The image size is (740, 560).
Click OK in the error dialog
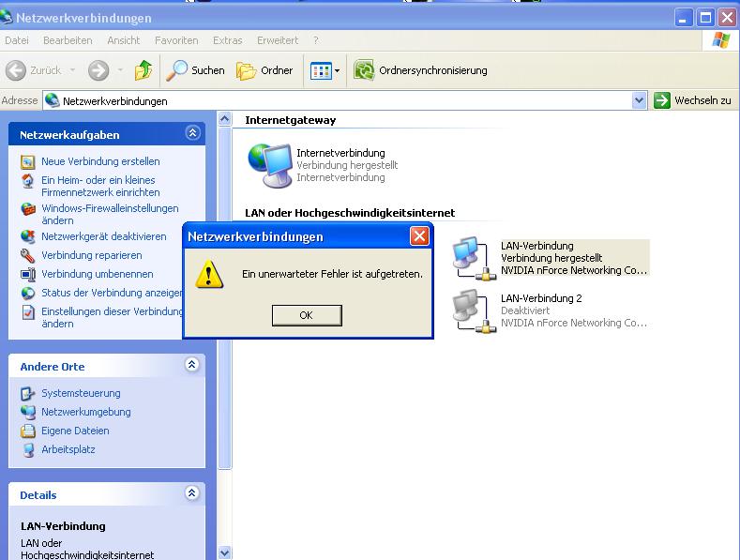(307, 315)
